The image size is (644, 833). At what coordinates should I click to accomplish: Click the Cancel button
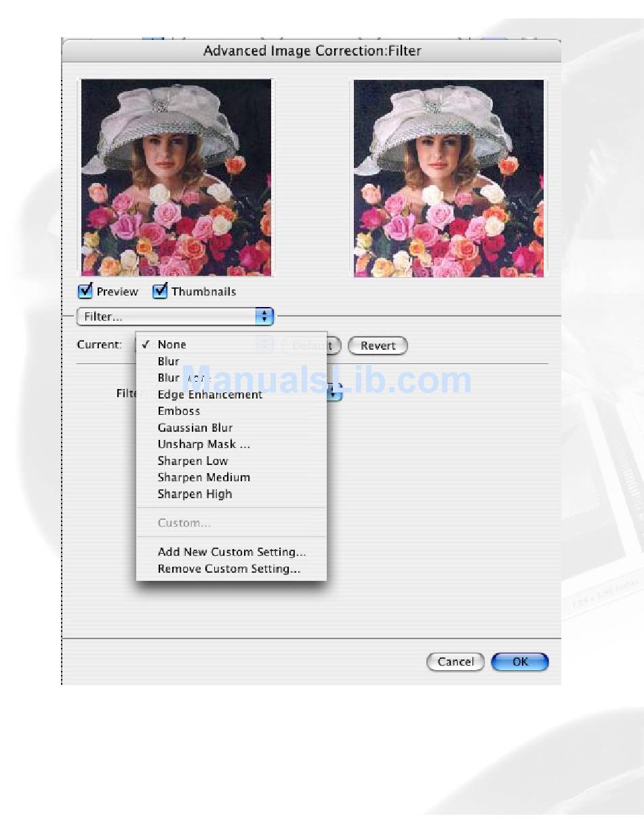coord(456,662)
